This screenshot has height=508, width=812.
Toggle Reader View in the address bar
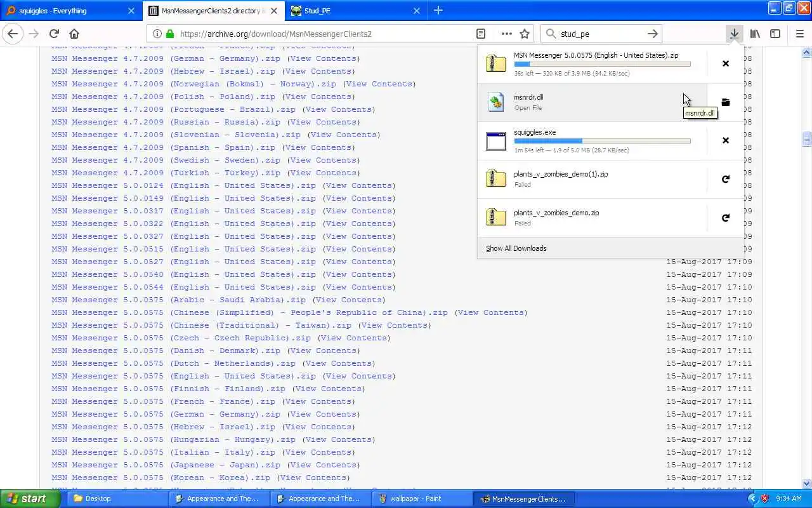[481, 34]
